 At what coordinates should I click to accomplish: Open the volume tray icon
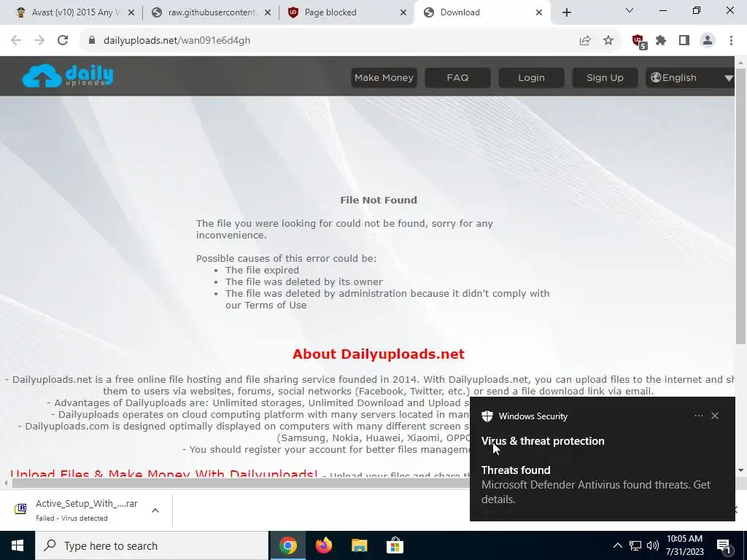[x=653, y=545]
